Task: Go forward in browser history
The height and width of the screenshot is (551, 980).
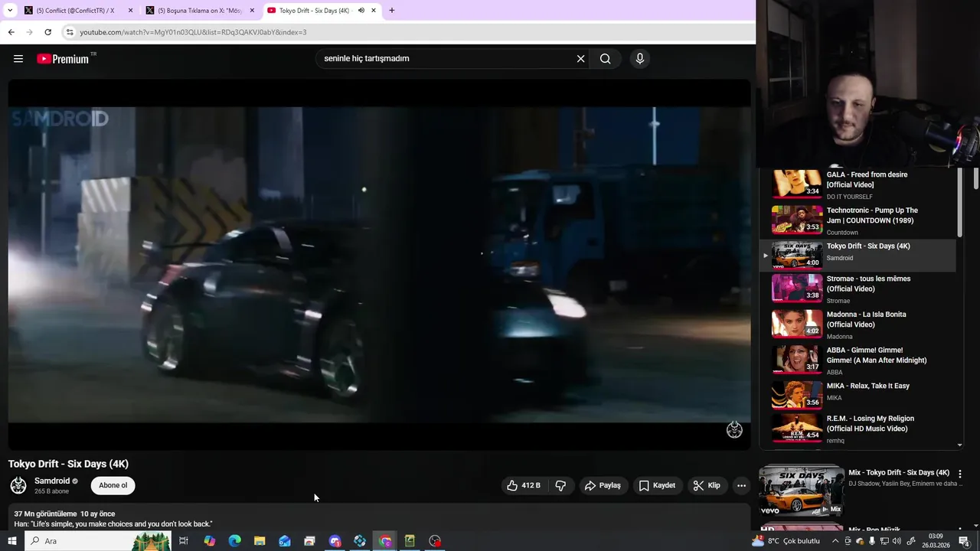Action: 29,32
